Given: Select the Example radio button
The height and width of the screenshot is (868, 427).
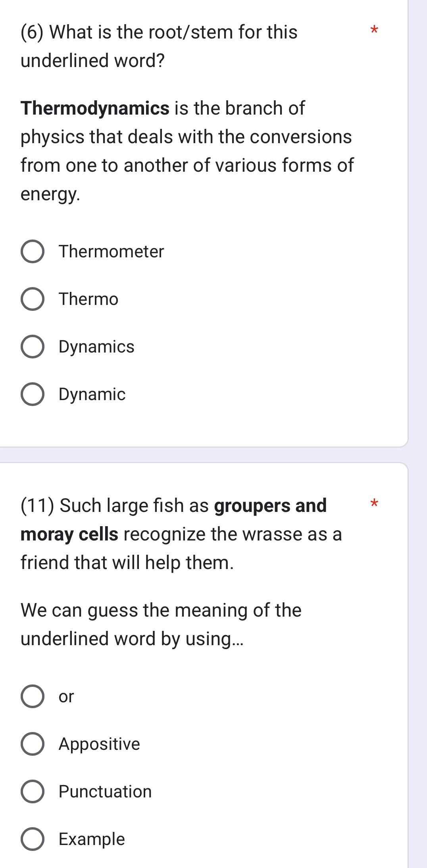Looking at the screenshot, I should point(32,839).
